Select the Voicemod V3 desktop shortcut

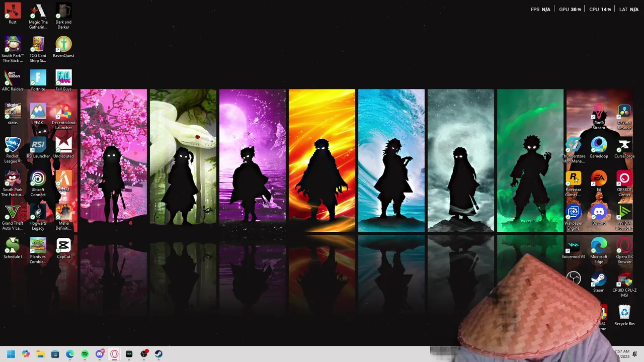574,248
